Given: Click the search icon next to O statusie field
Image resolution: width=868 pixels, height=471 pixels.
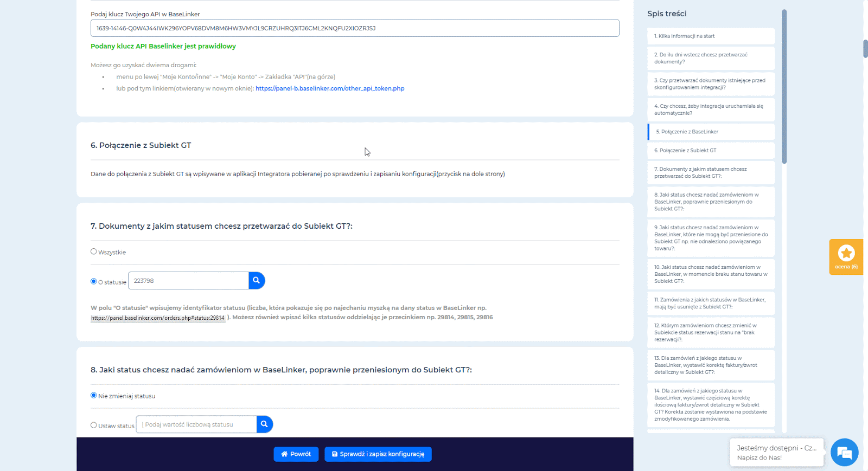Looking at the screenshot, I should pyautogui.click(x=257, y=281).
